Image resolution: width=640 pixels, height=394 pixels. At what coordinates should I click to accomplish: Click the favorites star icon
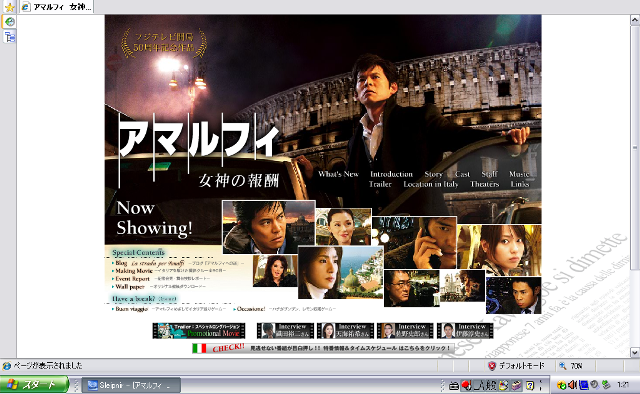(9, 7)
